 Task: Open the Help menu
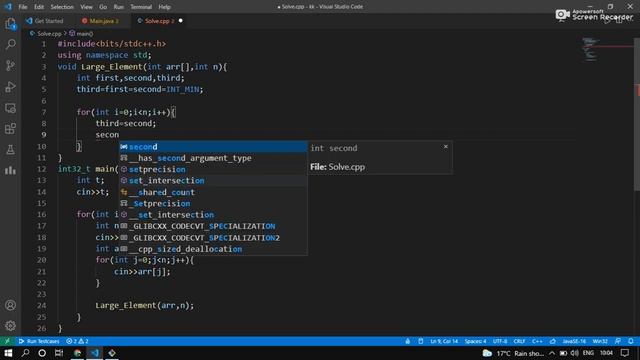tap(164, 7)
